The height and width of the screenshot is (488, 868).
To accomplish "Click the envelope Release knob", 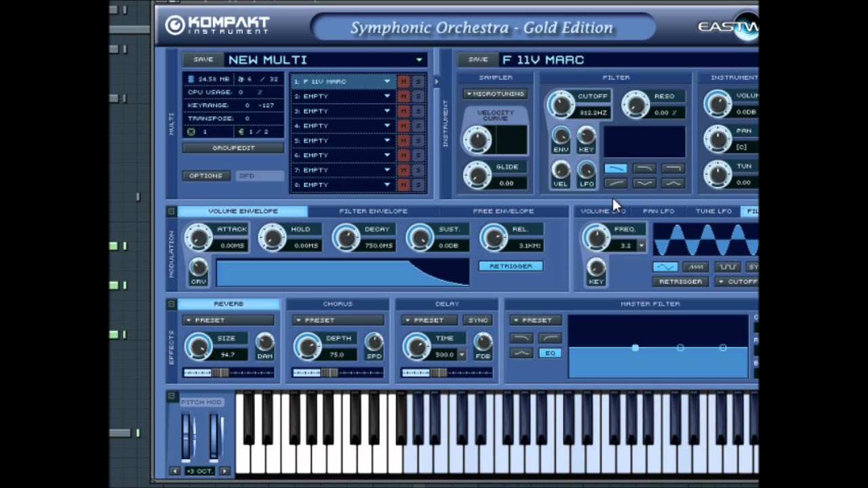I will (493, 237).
